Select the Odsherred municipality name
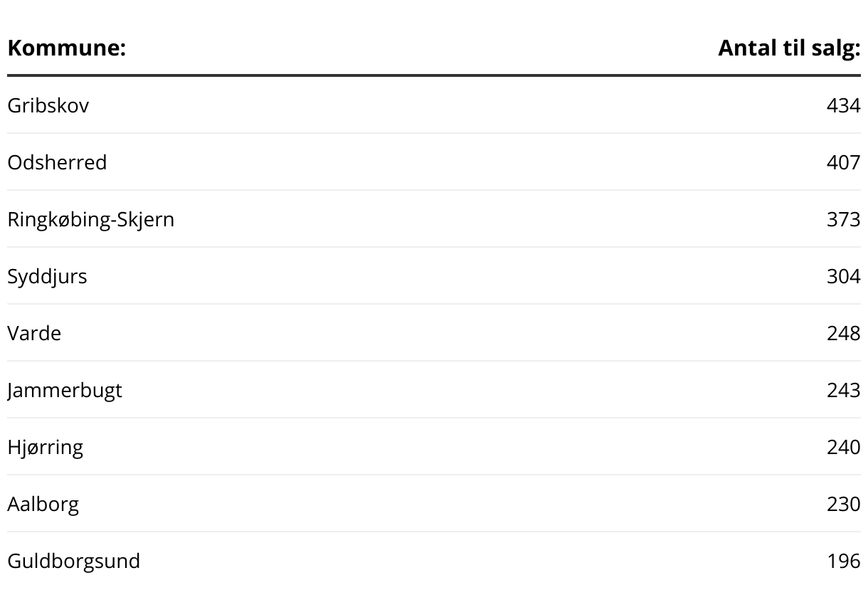868x595 pixels. (x=57, y=162)
